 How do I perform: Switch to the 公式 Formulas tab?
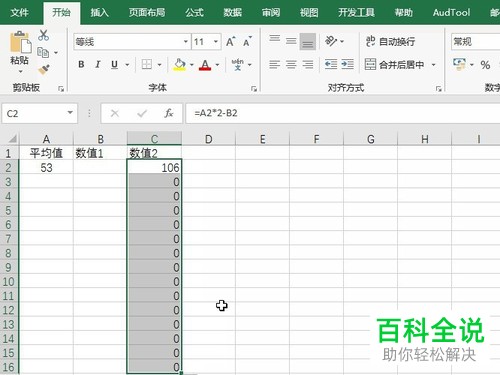point(194,13)
